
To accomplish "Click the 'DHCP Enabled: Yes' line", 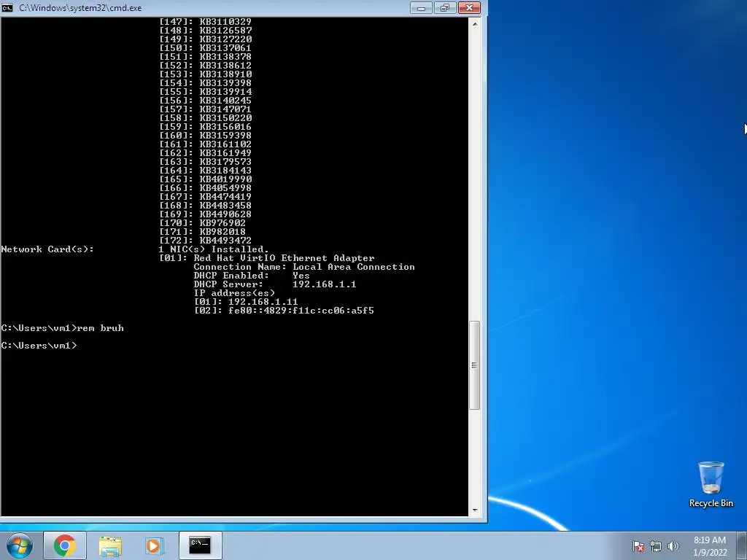I will [252, 276].
